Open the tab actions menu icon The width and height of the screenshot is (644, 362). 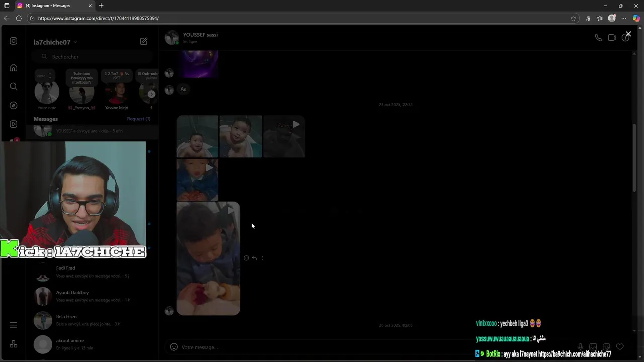coord(7,6)
